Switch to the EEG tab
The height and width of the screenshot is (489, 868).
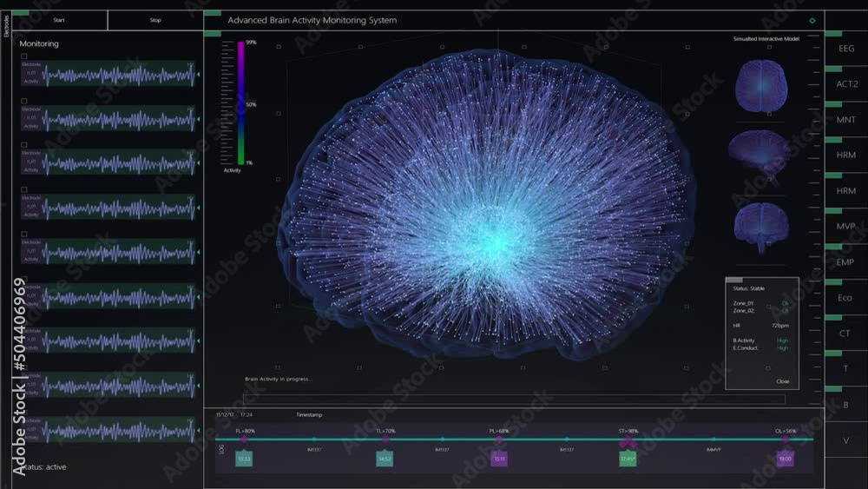coord(845,49)
